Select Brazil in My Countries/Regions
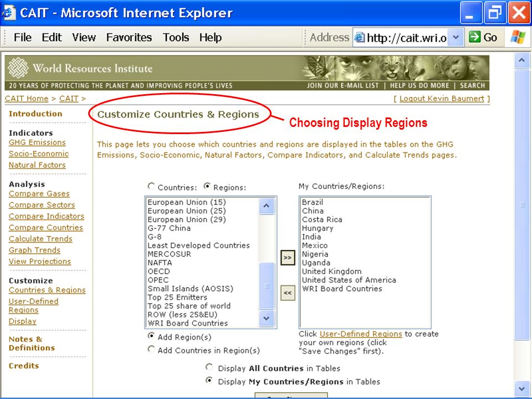This screenshot has width=532, height=399. [x=313, y=202]
